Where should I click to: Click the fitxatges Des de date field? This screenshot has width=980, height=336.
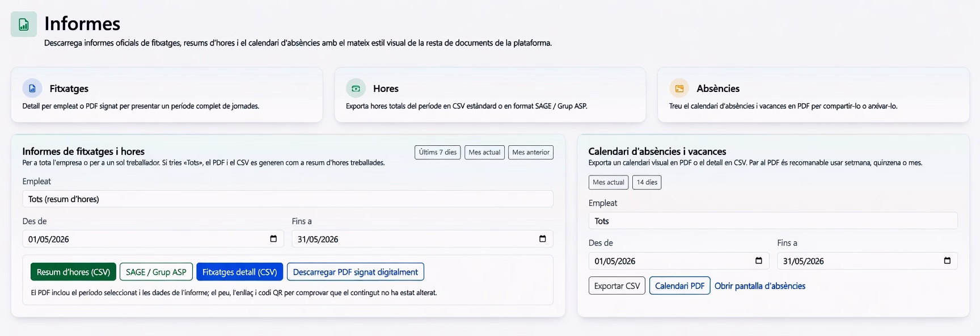pyautogui.click(x=153, y=239)
